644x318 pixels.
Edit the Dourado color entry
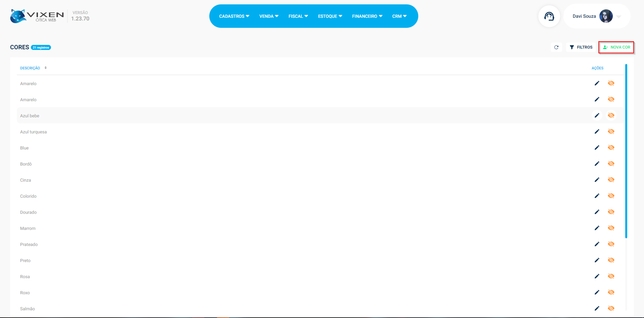[597, 212]
